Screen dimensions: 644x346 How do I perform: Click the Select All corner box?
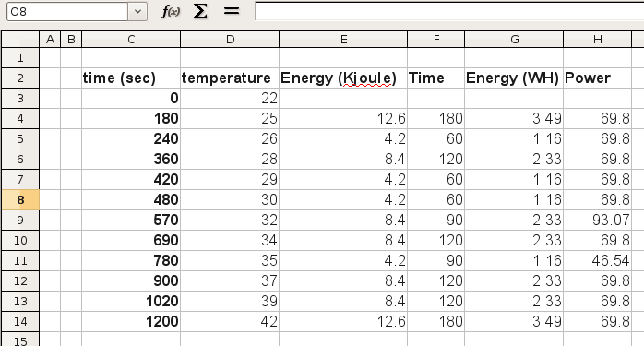20,40
